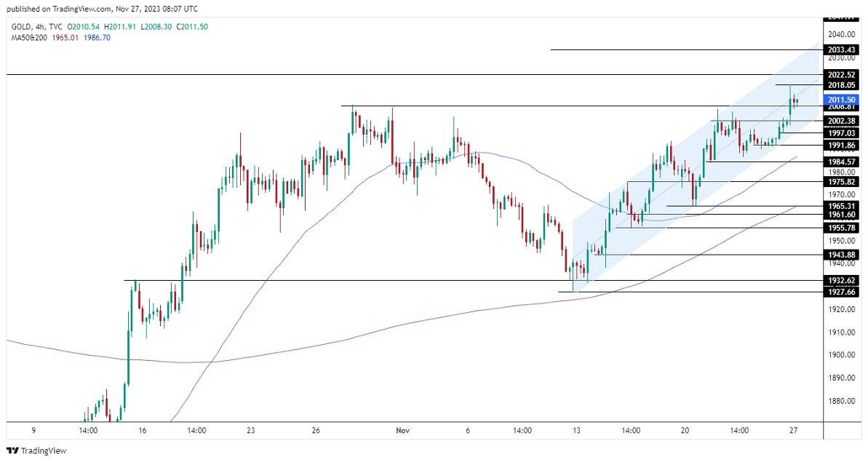Click the date 9 on time axis
Viewport: 868px width, 462px height.
pos(33,431)
